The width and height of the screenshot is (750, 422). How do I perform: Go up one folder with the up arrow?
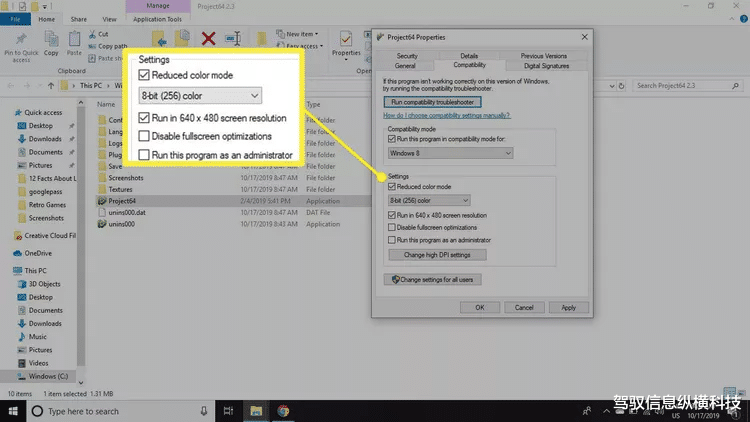click(51, 86)
